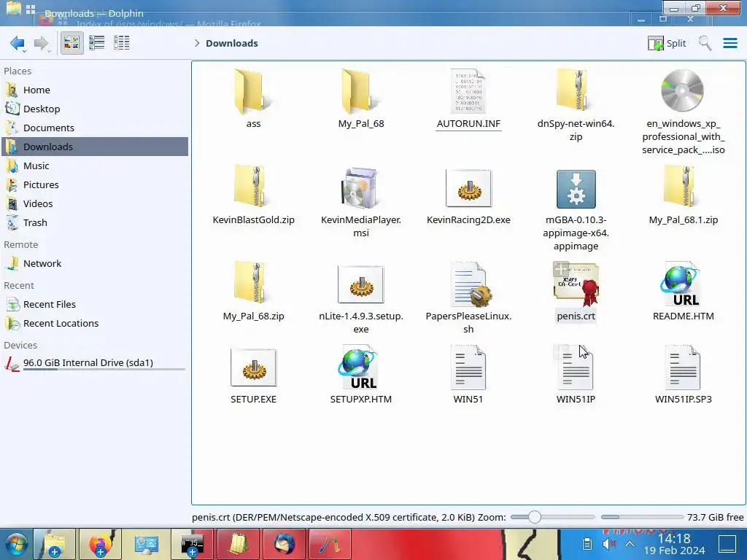Select the KevinMediaPlayer.msi installer icon
The height and width of the screenshot is (560, 747).
coord(360,187)
